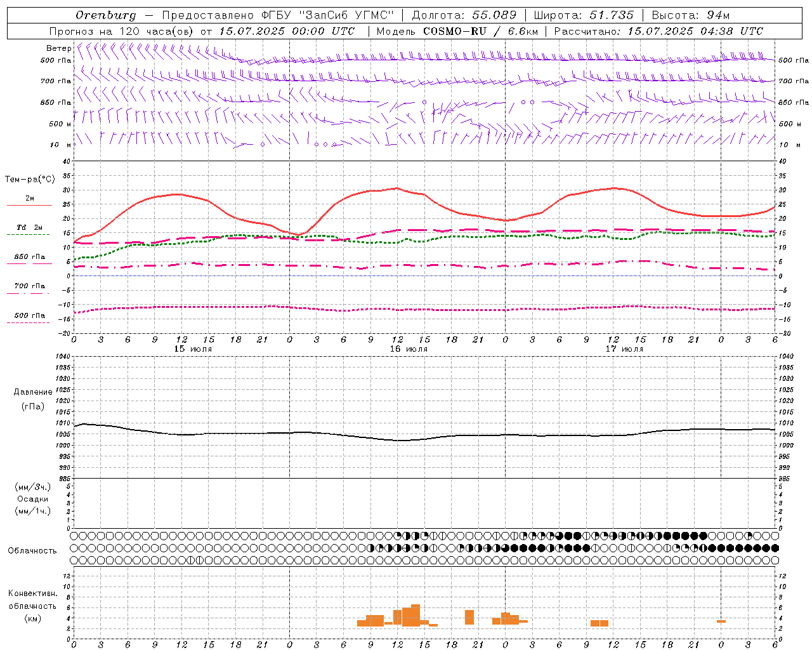Select the 700 гПа temperature legend label
812x650 pixels.
(x=30, y=286)
